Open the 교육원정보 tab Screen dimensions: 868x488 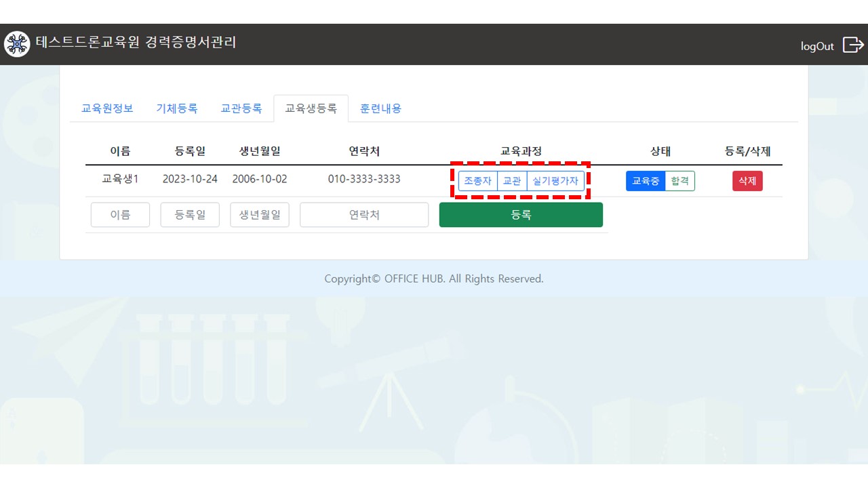[x=107, y=108]
